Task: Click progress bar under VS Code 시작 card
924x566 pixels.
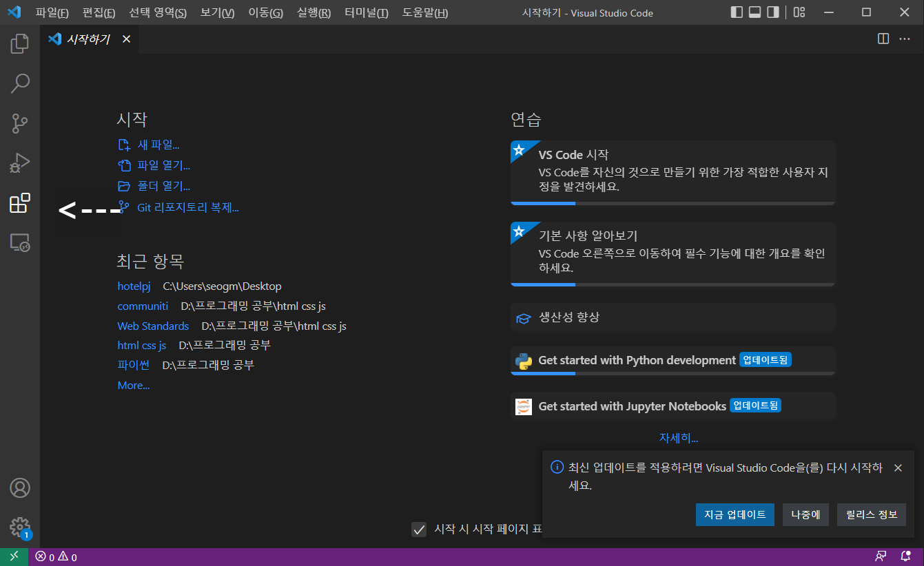Action: pyautogui.click(x=673, y=203)
